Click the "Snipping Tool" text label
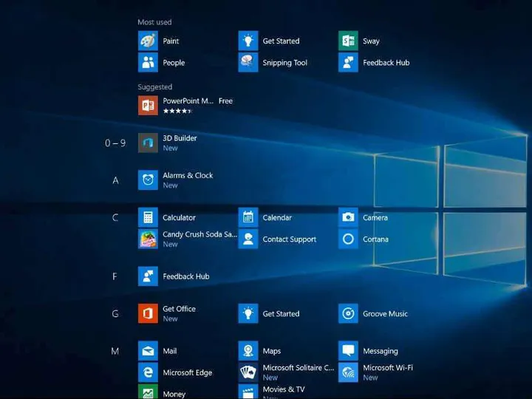The height and width of the screenshot is (399, 532). point(285,63)
